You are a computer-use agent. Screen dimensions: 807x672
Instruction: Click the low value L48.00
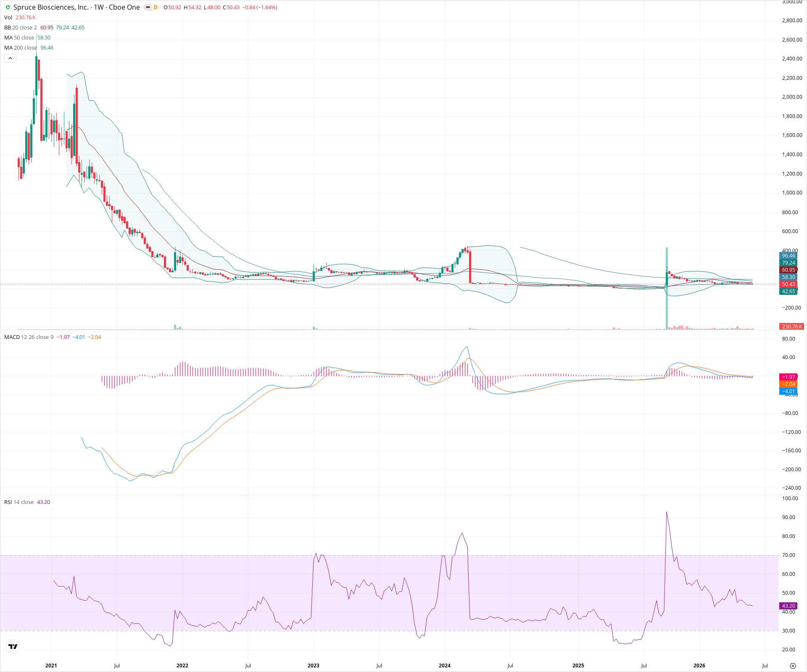point(212,7)
